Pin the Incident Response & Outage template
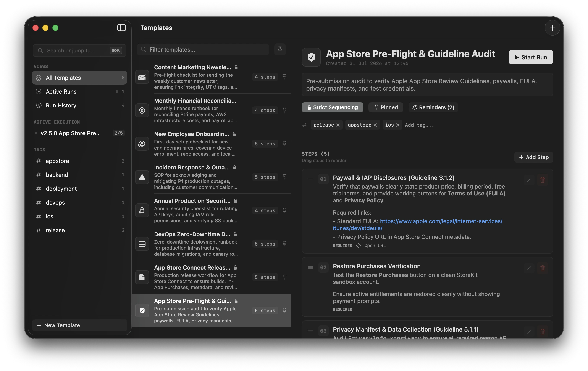Image resolution: width=588 pixels, height=371 pixels. [284, 177]
